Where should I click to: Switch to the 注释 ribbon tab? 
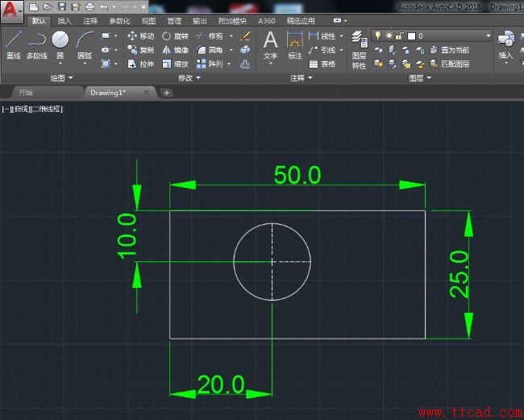90,21
